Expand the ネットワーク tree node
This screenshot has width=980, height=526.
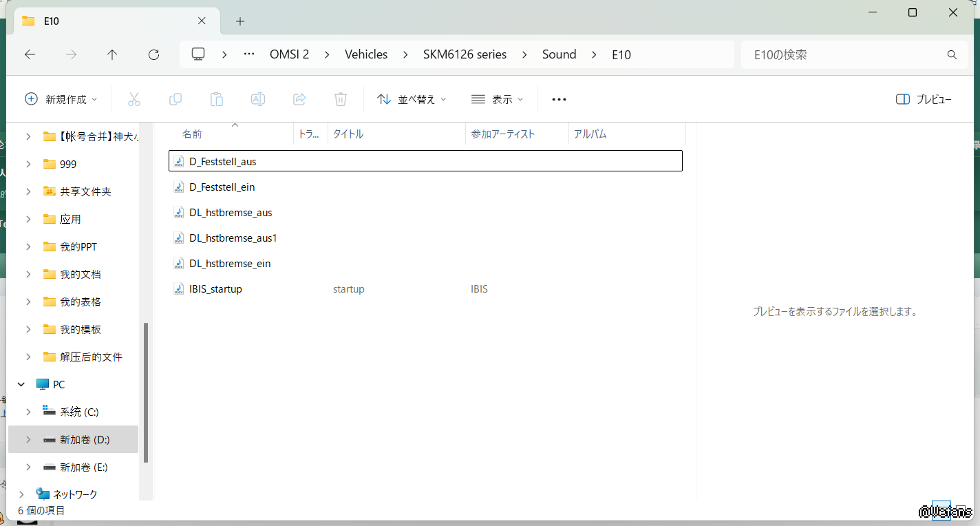tap(21, 494)
